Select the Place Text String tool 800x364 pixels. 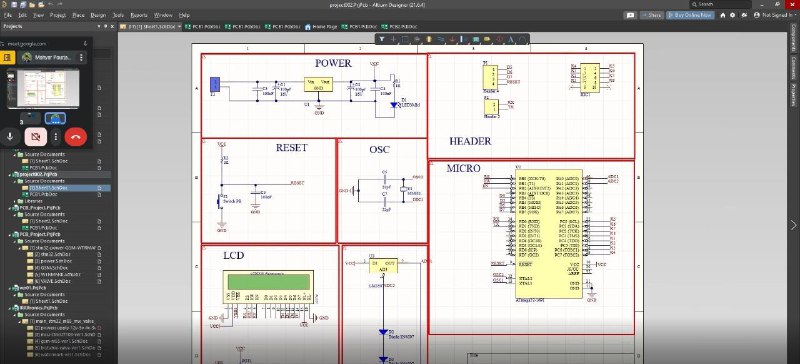pyautogui.click(x=511, y=39)
